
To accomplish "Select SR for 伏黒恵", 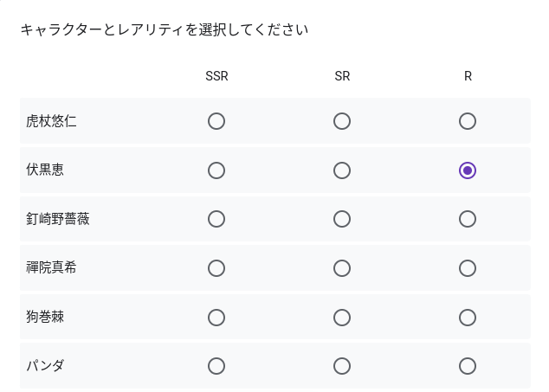I will (x=342, y=170).
